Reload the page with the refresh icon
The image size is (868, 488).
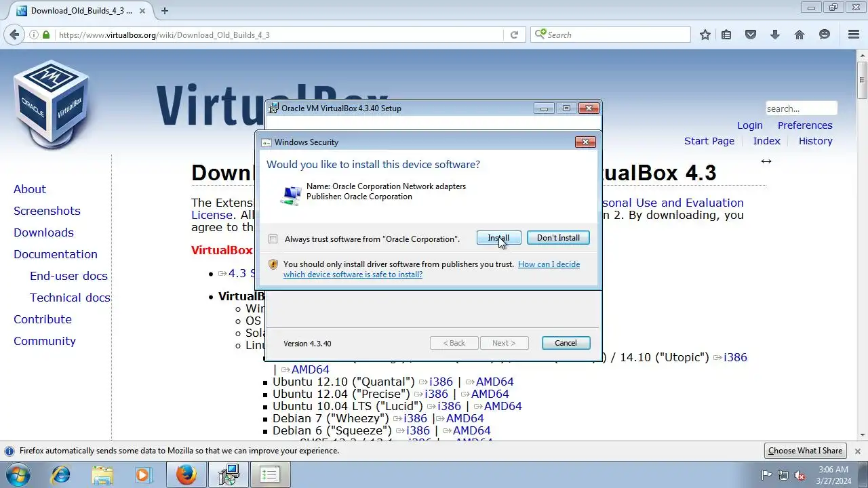pos(514,35)
